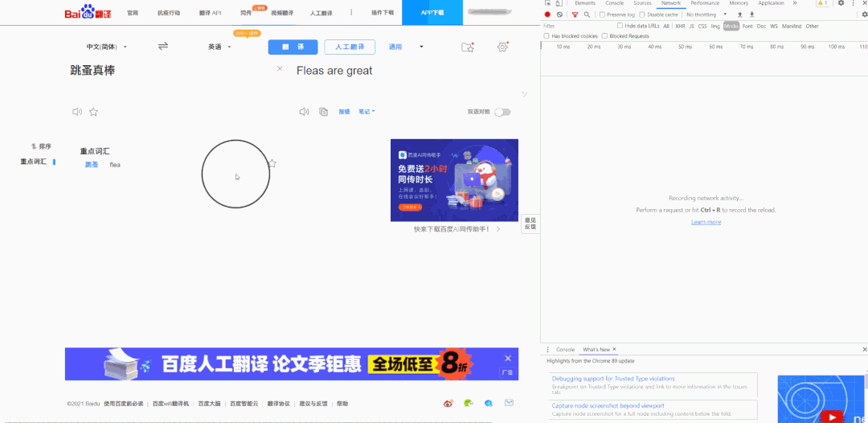Viewport: 868px width, 423px height.
Task: Toggle the DevTools device toolbar icon
Action: pyautogui.click(x=559, y=3)
